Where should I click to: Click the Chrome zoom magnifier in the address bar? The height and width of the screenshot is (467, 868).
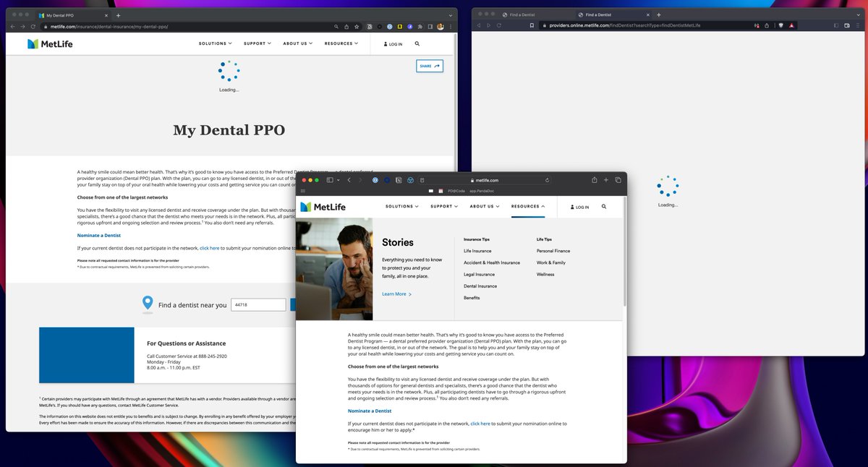click(x=336, y=27)
